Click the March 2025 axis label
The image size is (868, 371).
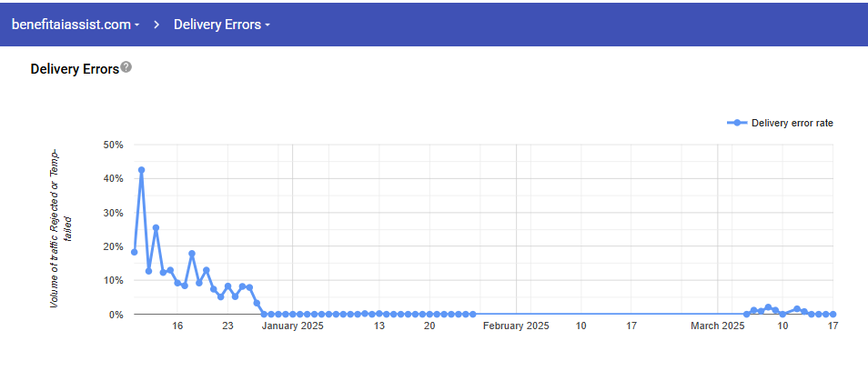717,326
